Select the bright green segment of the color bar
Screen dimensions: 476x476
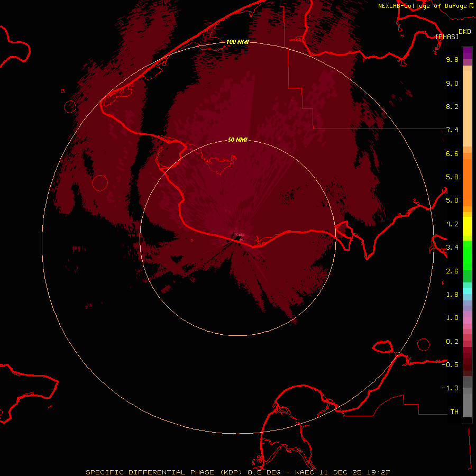click(467, 255)
